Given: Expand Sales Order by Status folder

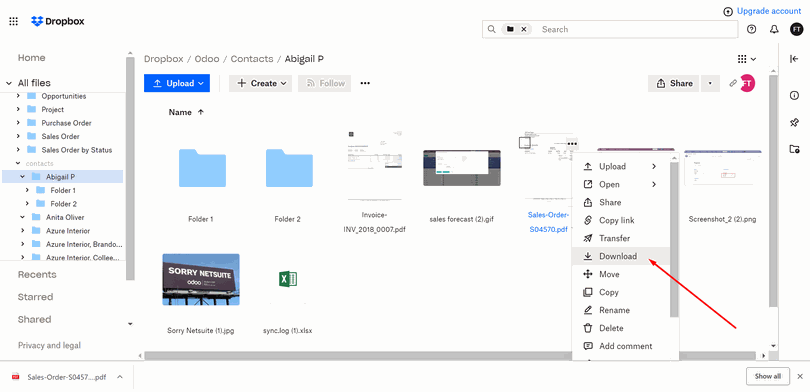Looking at the screenshot, I should tap(18, 150).
